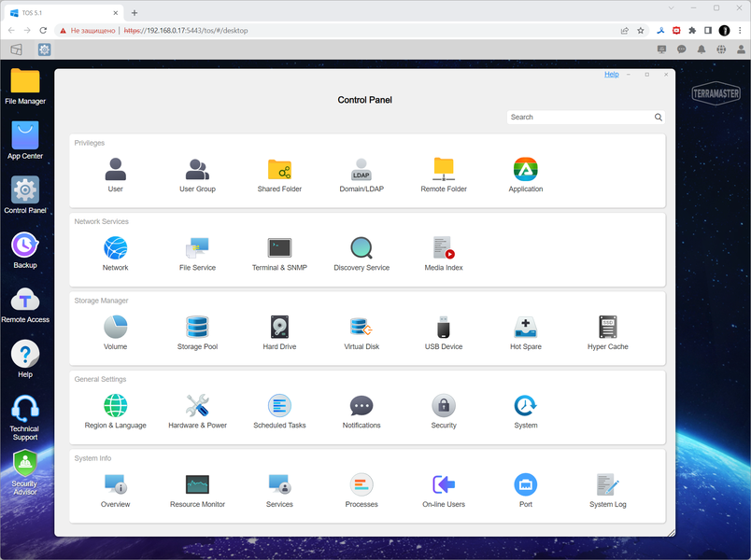Open the TOS user account icon
The height and width of the screenshot is (560, 751).
point(741,49)
